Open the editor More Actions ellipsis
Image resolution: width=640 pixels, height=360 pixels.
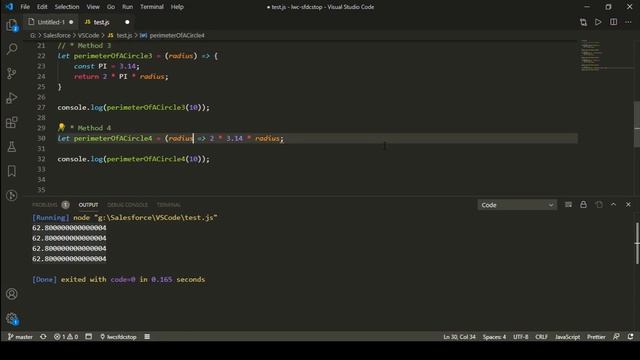(628, 22)
